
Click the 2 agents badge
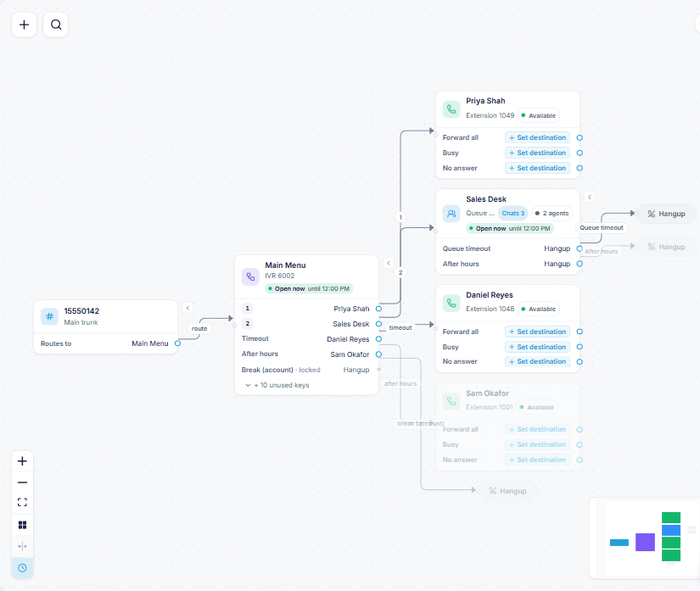pyautogui.click(x=552, y=213)
